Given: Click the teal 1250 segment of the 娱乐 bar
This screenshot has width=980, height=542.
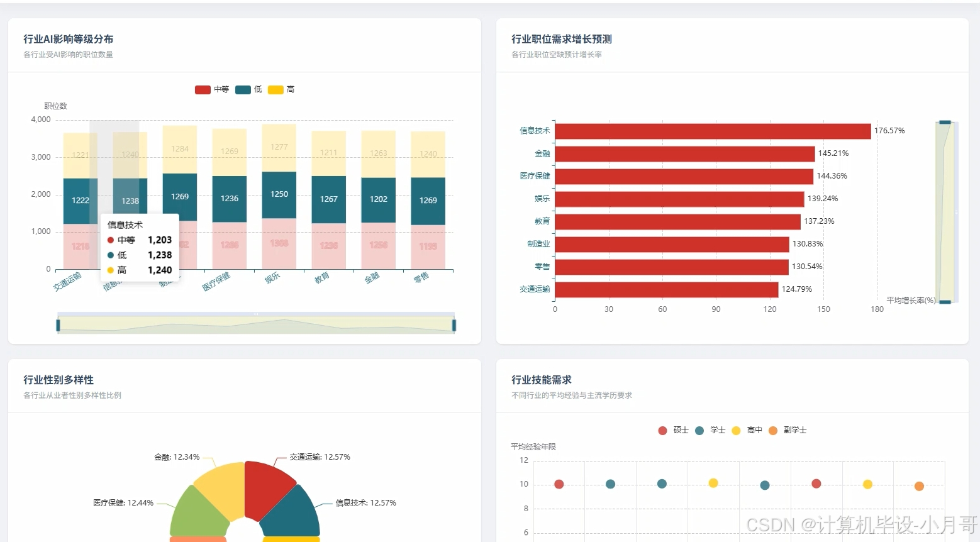Looking at the screenshot, I should click(x=279, y=195).
